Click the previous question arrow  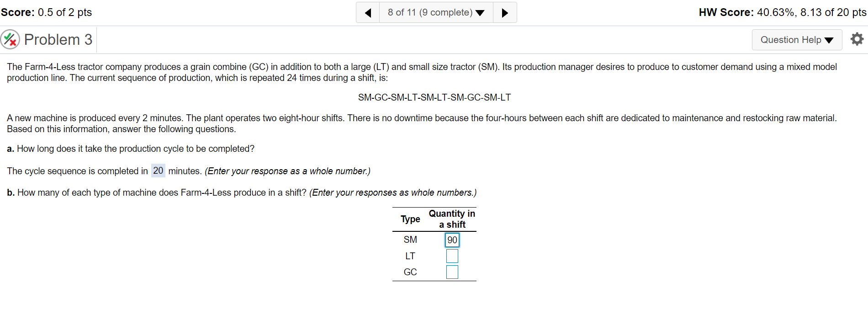tap(368, 12)
